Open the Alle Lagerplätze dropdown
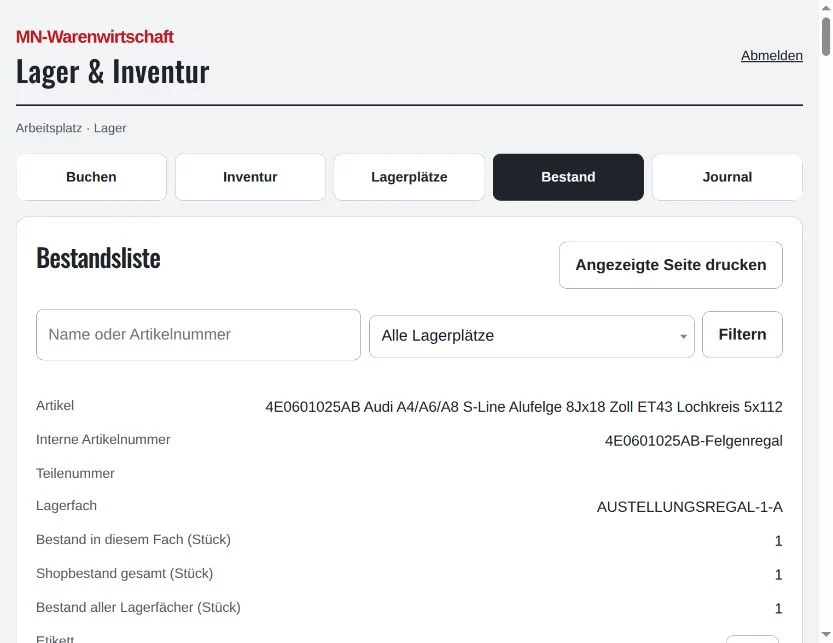Image resolution: width=833 pixels, height=643 pixels. [x=532, y=336]
